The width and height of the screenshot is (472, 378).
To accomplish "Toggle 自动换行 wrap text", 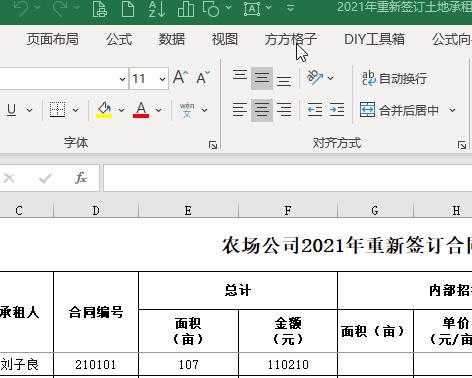I will click(394, 79).
